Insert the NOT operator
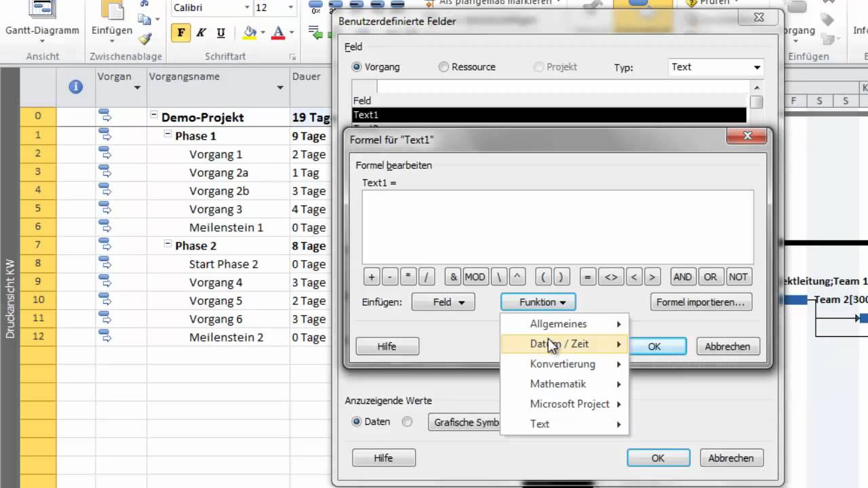Image resolution: width=868 pixels, height=488 pixels. (738, 277)
